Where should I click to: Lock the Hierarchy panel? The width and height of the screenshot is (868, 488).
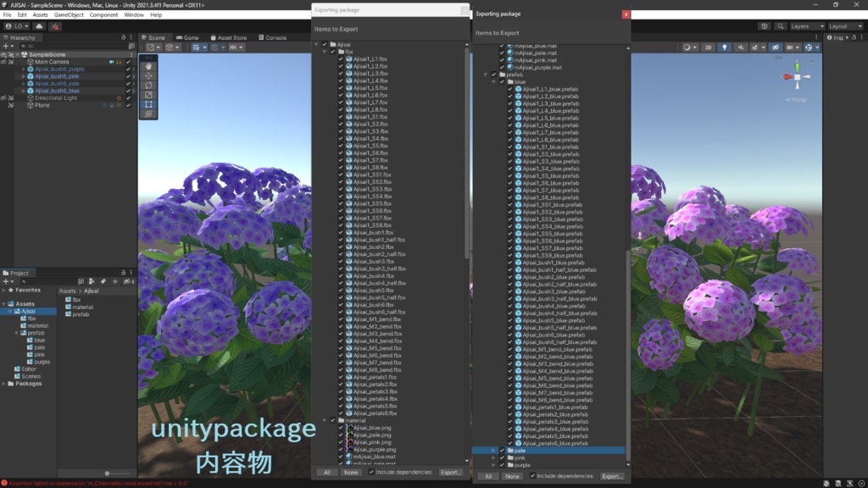click(124, 37)
